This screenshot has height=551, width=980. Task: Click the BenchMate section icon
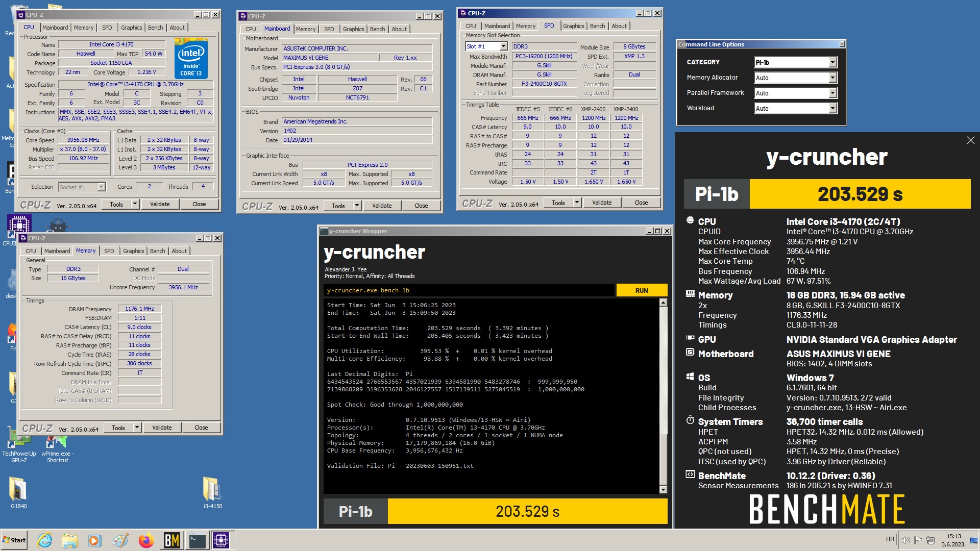[x=690, y=474]
